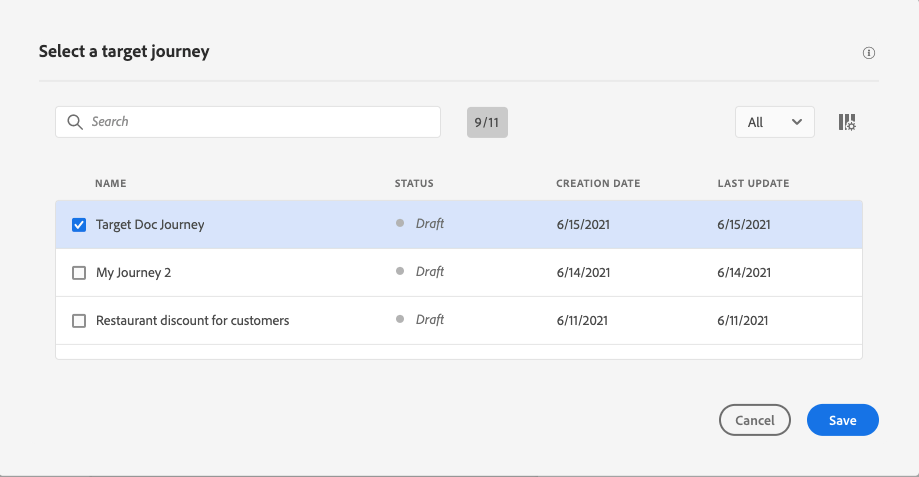The height and width of the screenshot is (477, 919).
Task: Select the My Journey 2 row name
Action: click(133, 273)
